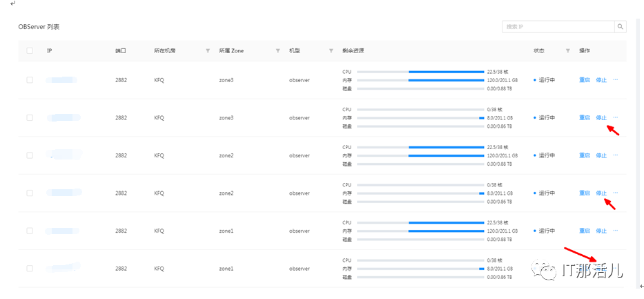
Task: Open more actions ellipsis in second row
Action: pyautogui.click(x=615, y=117)
